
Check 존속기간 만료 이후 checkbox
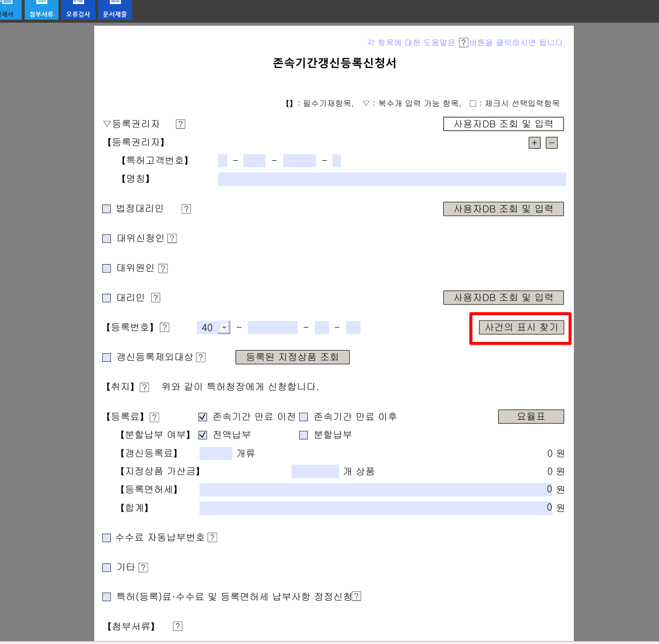coord(304,417)
